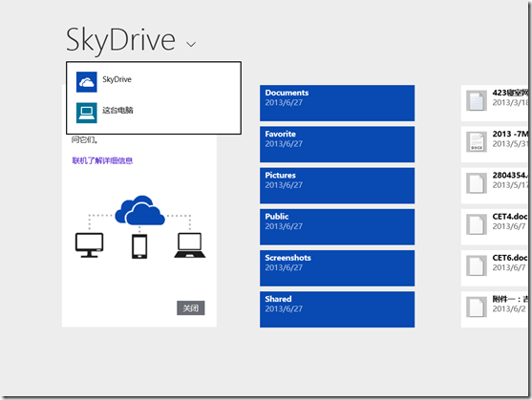Click the file icon beside 附件一 file

[477, 307]
